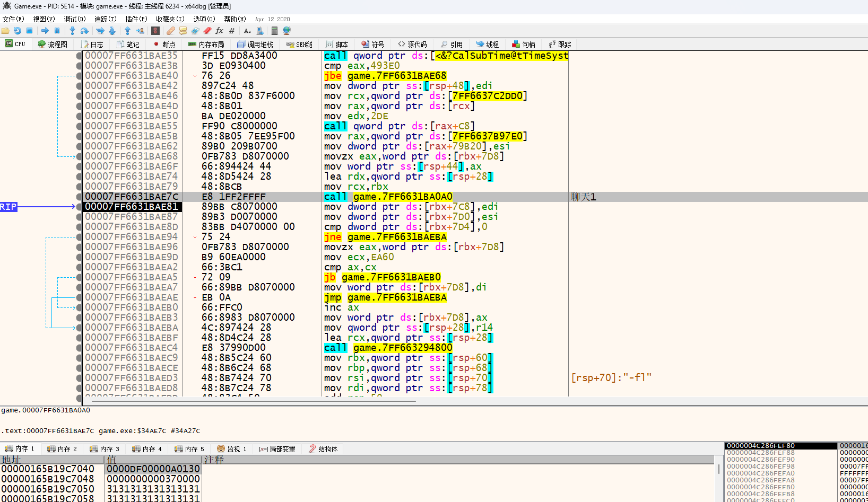Screen dimensions: 868x502
Task: Open the variables hash icon
Action: tap(232, 31)
